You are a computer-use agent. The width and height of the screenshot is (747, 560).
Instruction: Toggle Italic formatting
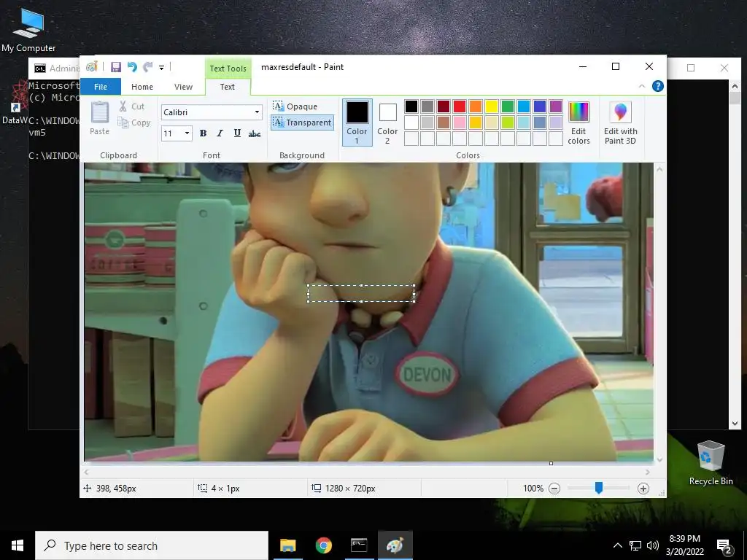220,133
